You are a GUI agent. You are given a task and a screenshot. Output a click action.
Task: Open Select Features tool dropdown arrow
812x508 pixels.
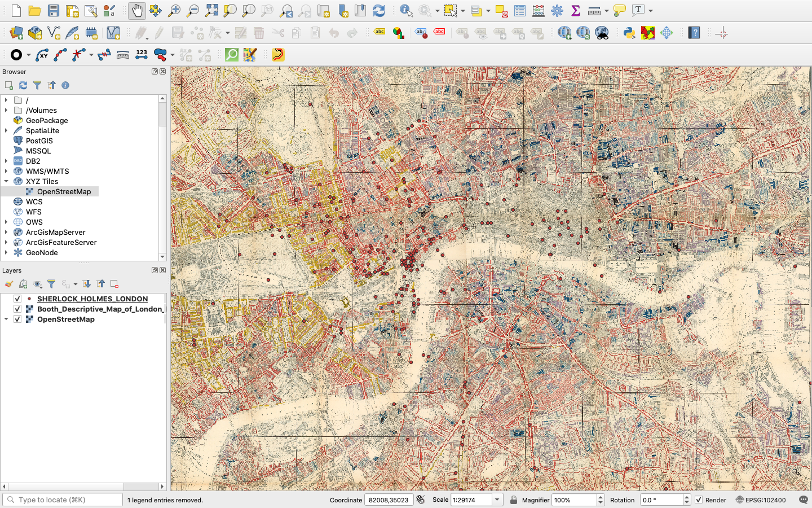pos(463,11)
